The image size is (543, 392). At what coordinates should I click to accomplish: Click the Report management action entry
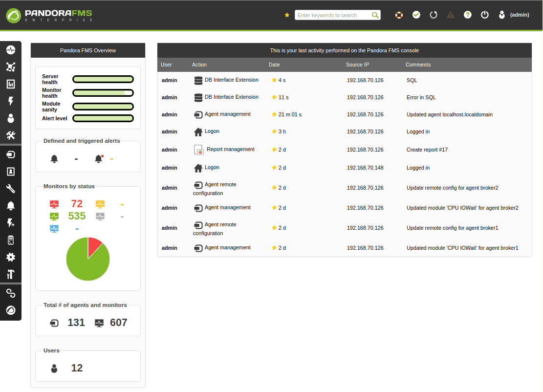[224, 150]
